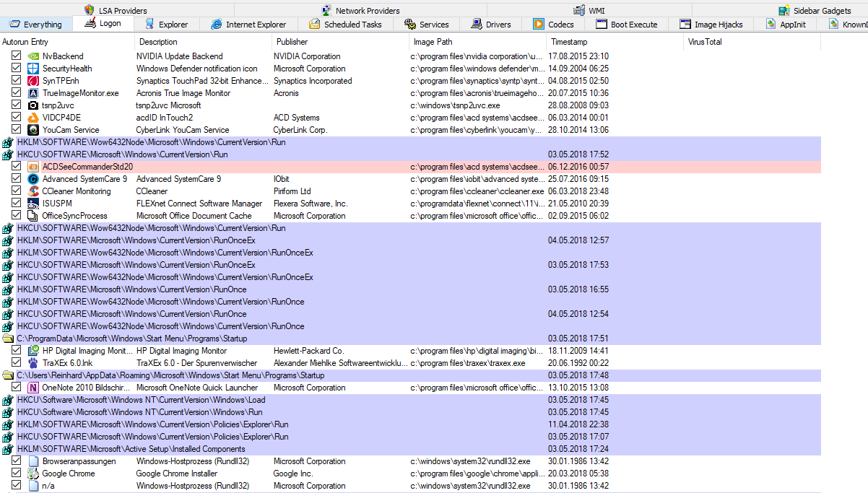This screenshot has width=868, height=493.
Task: Uncheck the SecurityHealth entry checkbox
Action: click(x=17, y=68)
